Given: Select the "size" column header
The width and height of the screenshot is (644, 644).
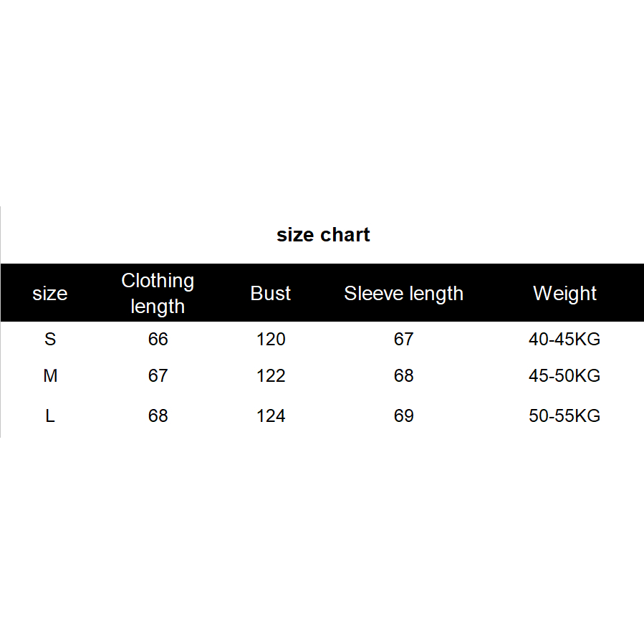Looking at the screenshot, I should [x=50, y=294].
